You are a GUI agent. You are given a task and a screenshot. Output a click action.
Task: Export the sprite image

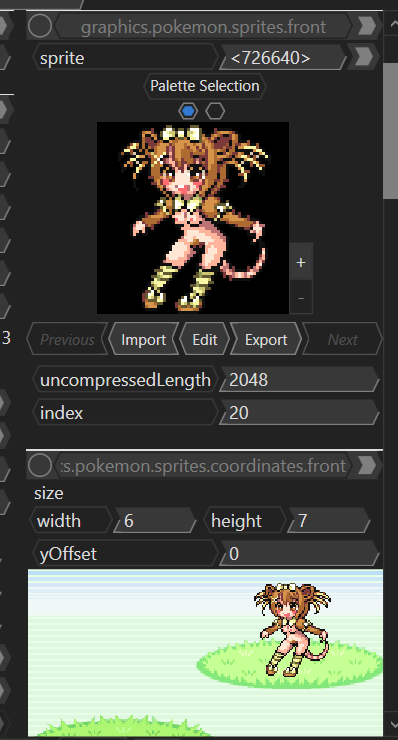coord(266,339)
